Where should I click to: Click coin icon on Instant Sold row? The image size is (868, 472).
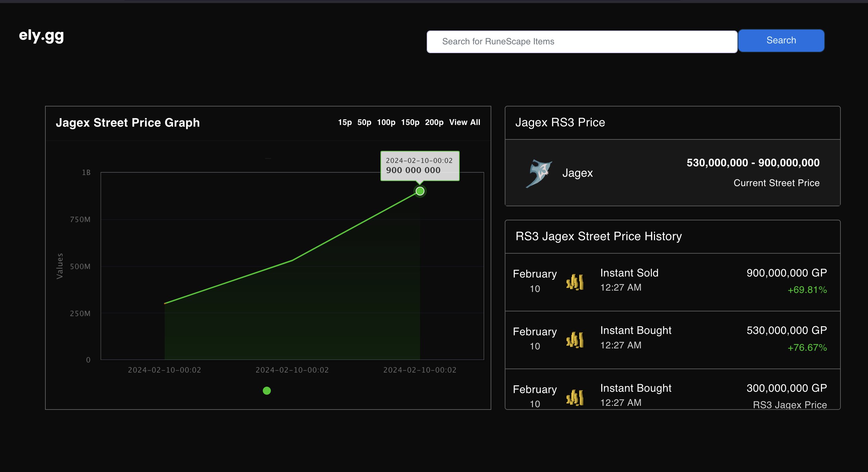(575, 282)
